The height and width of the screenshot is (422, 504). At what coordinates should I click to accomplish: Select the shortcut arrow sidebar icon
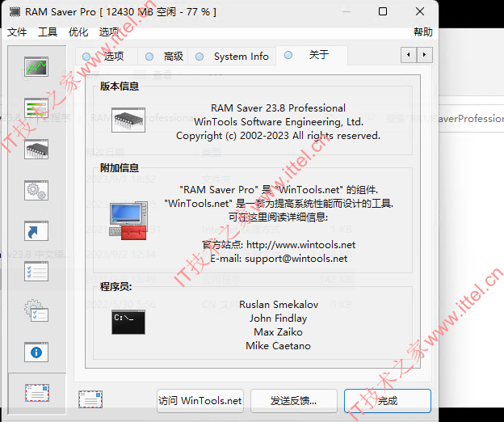click(36, 231)
